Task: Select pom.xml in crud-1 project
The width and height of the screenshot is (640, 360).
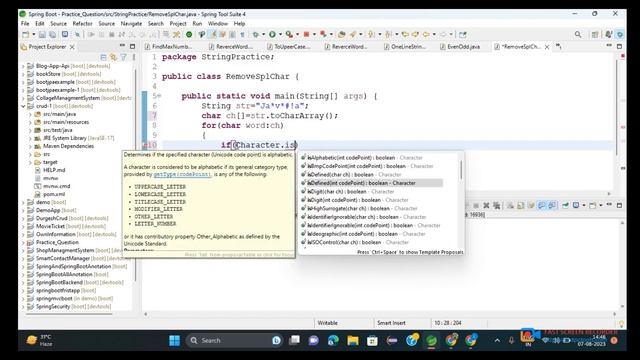Action: click(54, 194)
